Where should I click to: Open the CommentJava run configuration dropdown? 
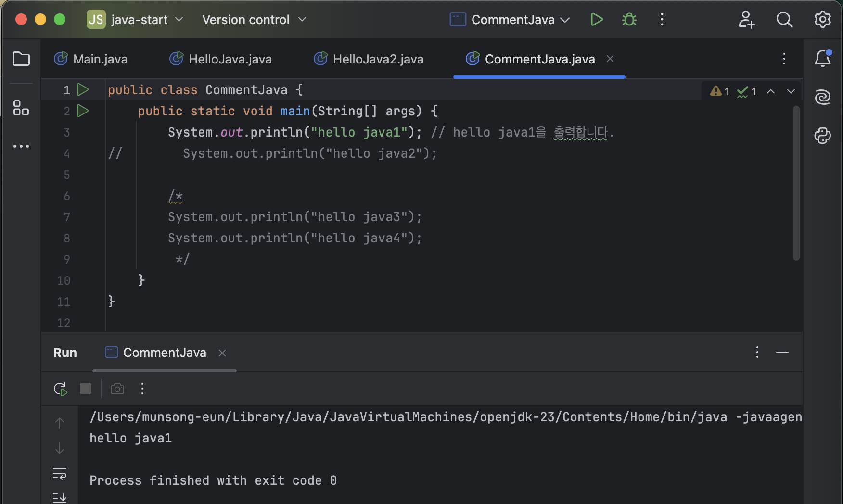click(x=510, y=20)
